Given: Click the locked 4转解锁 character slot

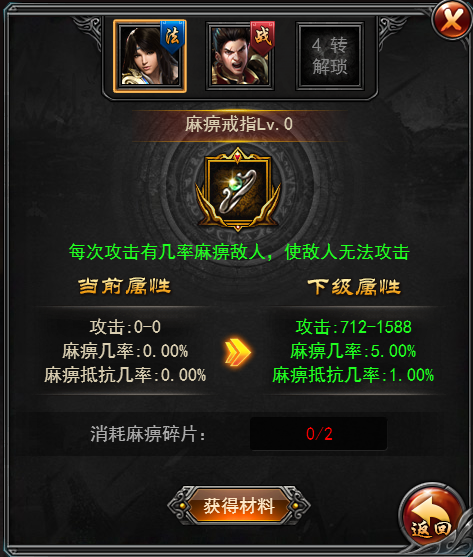Looking at the screenshot, I should (330, 56).
